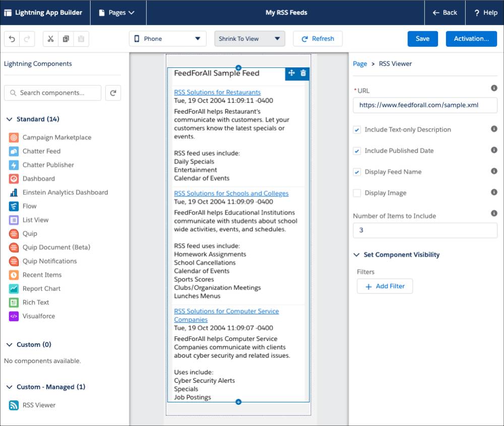The height and width of the screenshot is (426, 504).
Task: Open RSS Solutions for Schools and Colleges
Action: [231, 193]
